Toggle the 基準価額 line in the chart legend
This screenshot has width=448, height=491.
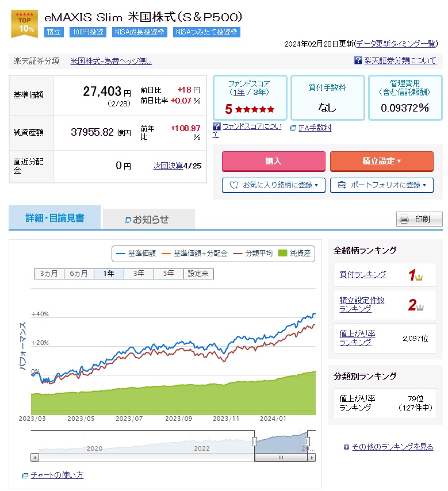[x=136, y=254]
